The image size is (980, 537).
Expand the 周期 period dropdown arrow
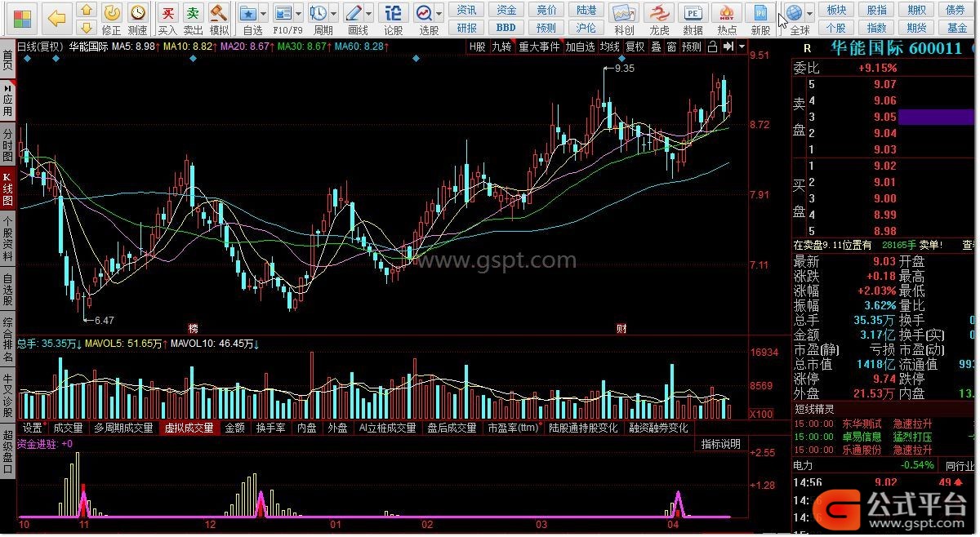(334, 14)
